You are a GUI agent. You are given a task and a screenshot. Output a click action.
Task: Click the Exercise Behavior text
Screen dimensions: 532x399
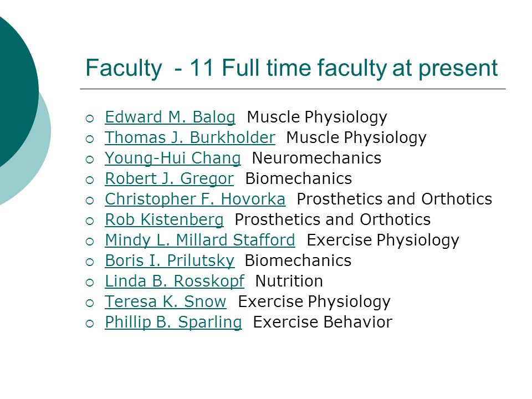pos(323,322)
